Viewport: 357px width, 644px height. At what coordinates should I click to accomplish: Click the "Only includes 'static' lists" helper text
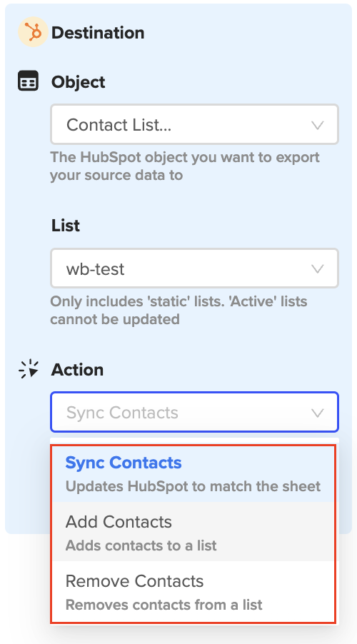[178, 310]
